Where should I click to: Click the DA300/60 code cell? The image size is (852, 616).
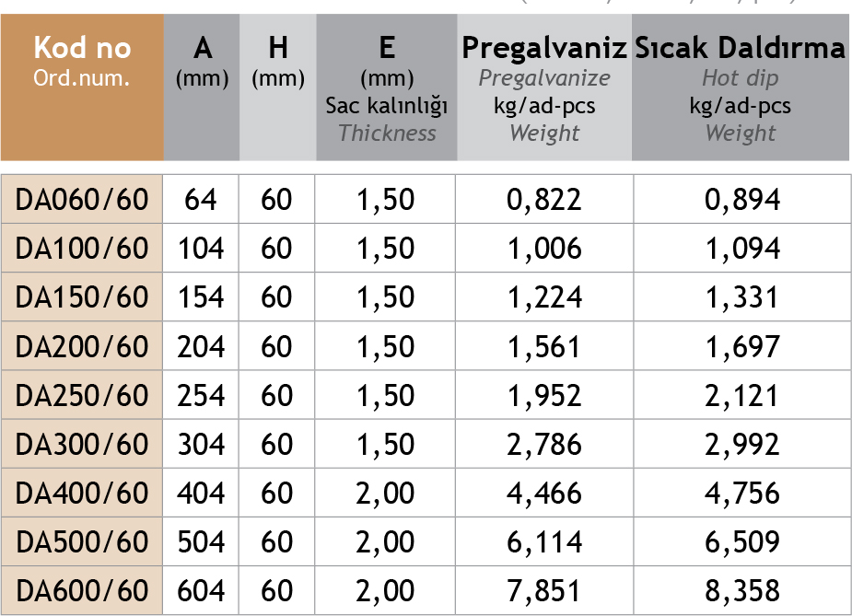click(82, 445)
